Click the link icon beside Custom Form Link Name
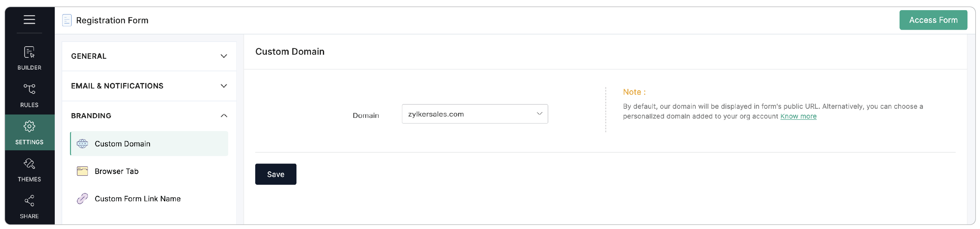Image resolution: width=980 pixels, height=229 pixels. (82, 199)
